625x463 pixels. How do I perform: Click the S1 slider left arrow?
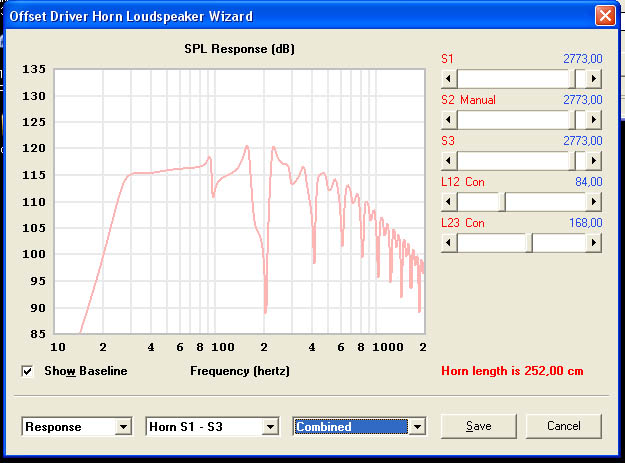(x=449, y=78)
